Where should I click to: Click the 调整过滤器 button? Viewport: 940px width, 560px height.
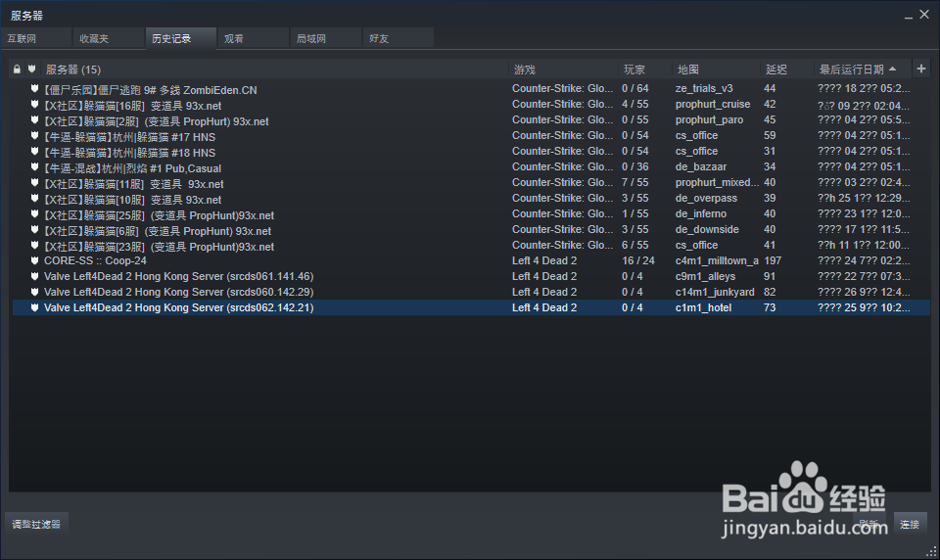[36, 524]
